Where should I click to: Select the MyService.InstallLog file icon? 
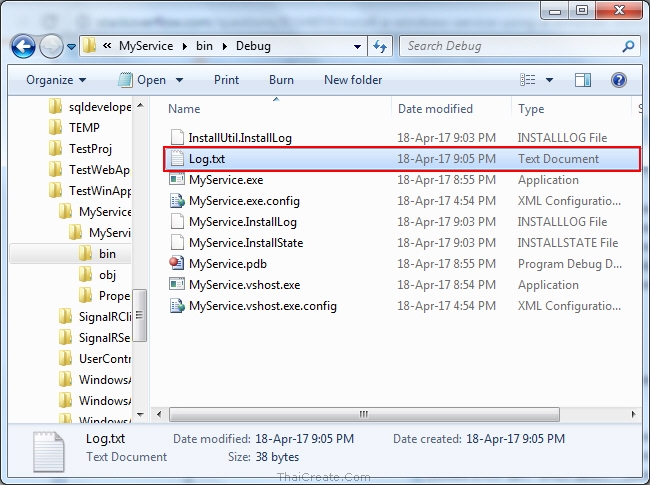[x=177, y=221]
